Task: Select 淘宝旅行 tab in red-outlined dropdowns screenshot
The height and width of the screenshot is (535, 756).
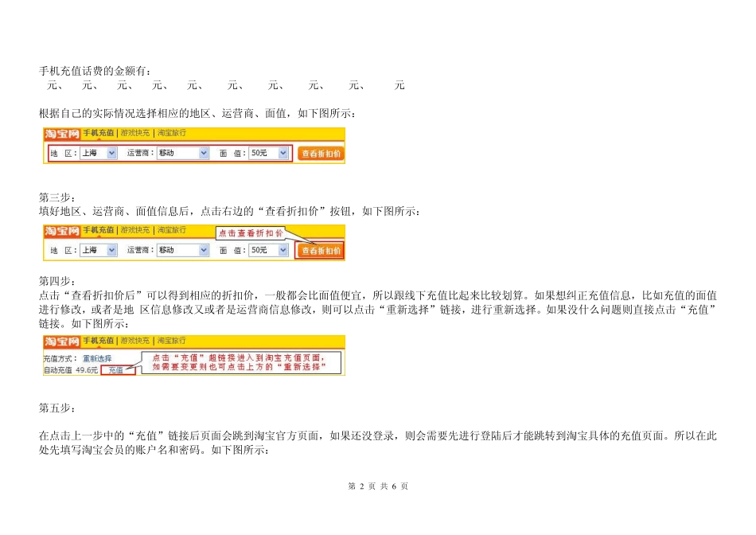Action: [x=172, y=133]
